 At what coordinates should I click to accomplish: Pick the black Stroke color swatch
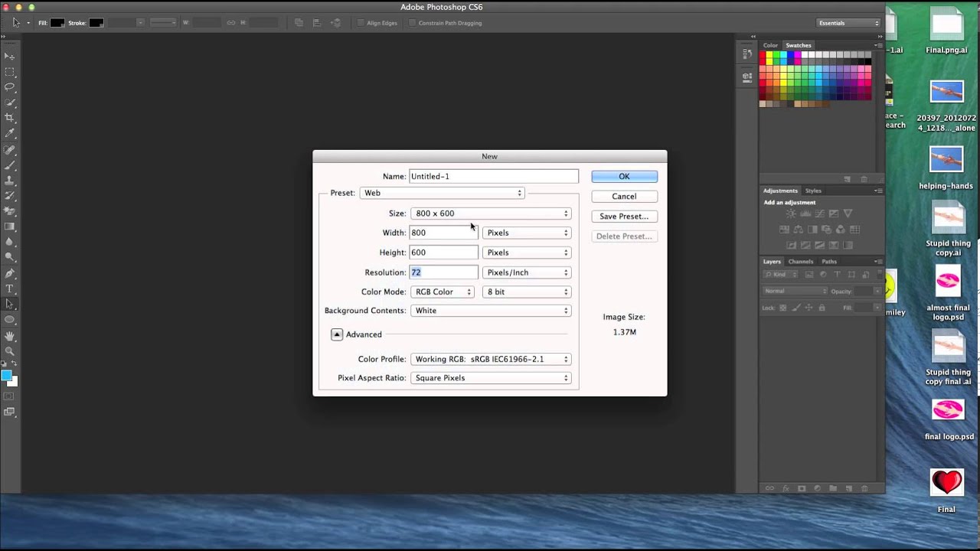[x=96, y=23]
